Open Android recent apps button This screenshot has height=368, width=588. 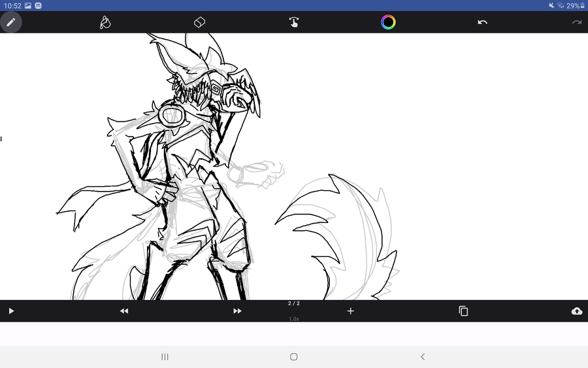165,357
